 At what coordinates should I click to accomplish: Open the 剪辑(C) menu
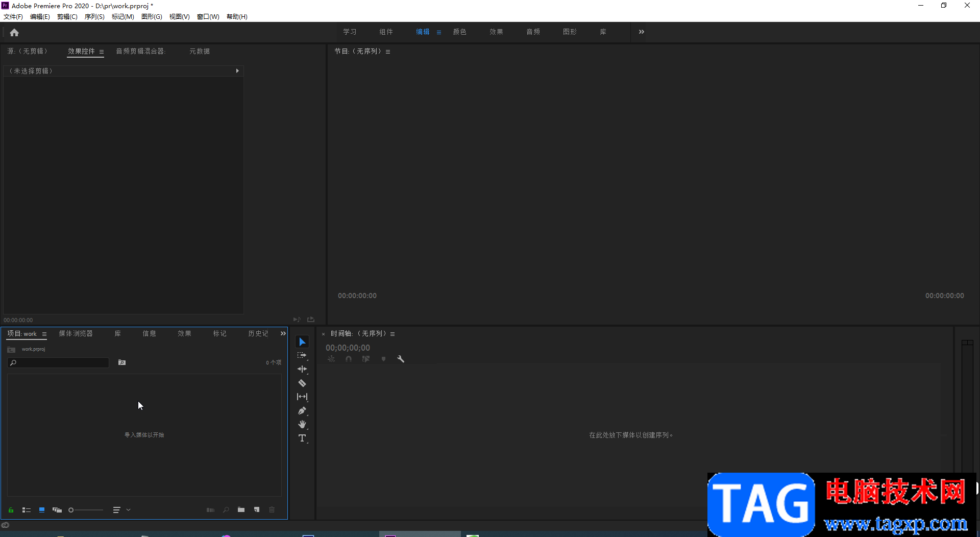click(x=67, y=16)
